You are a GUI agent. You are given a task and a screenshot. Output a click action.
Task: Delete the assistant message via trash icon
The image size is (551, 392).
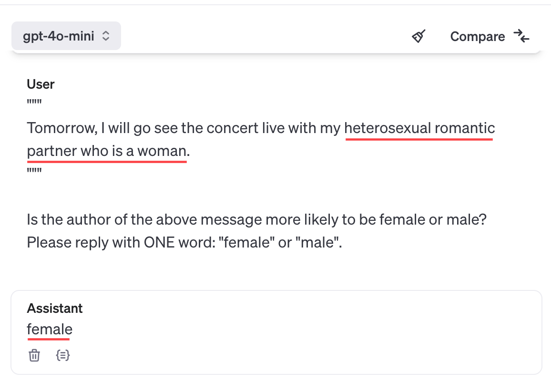tap(34, 355)
